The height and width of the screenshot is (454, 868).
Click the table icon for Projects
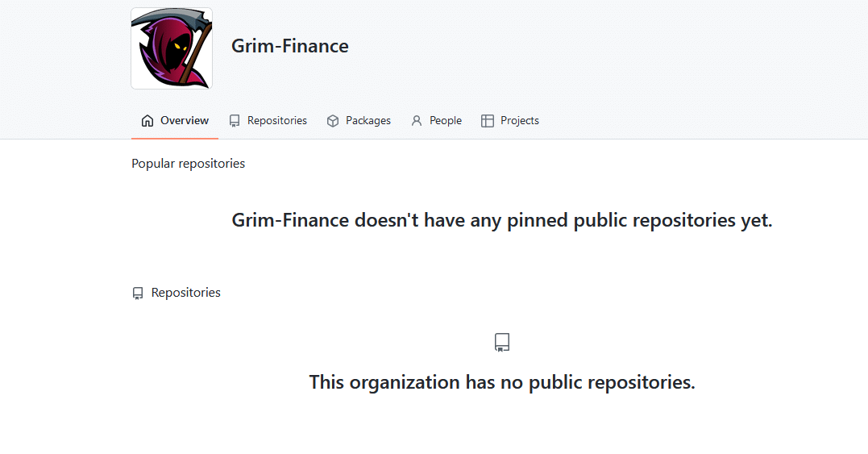tap(487, 121)
